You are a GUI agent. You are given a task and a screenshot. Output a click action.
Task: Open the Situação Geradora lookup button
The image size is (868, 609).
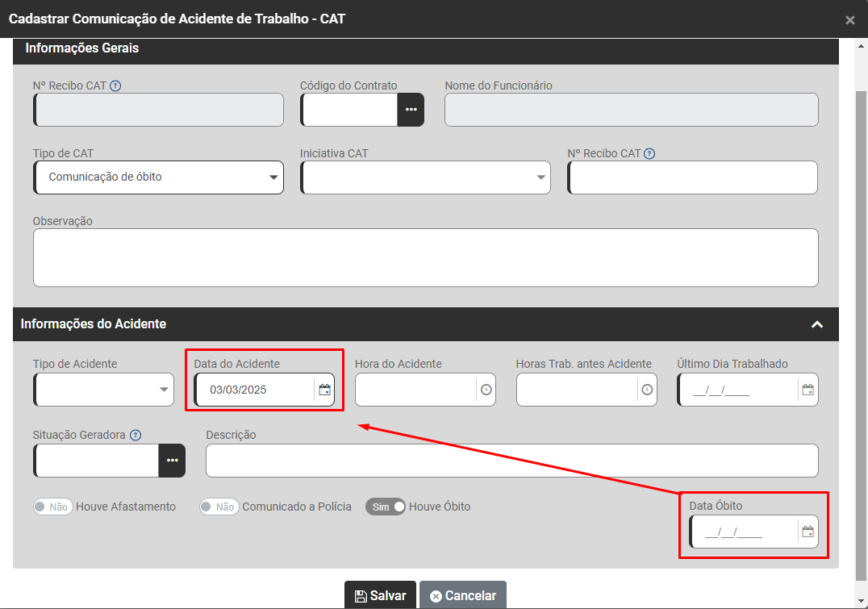(x=172, y=460)
